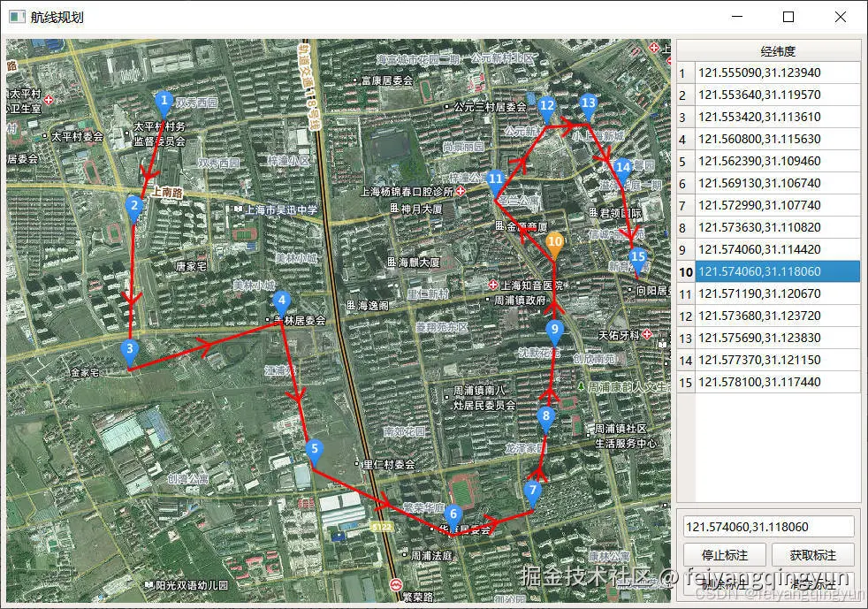Select cell 121.560800,31.115630
Screen dimensions: 868x609
(778, 139)
